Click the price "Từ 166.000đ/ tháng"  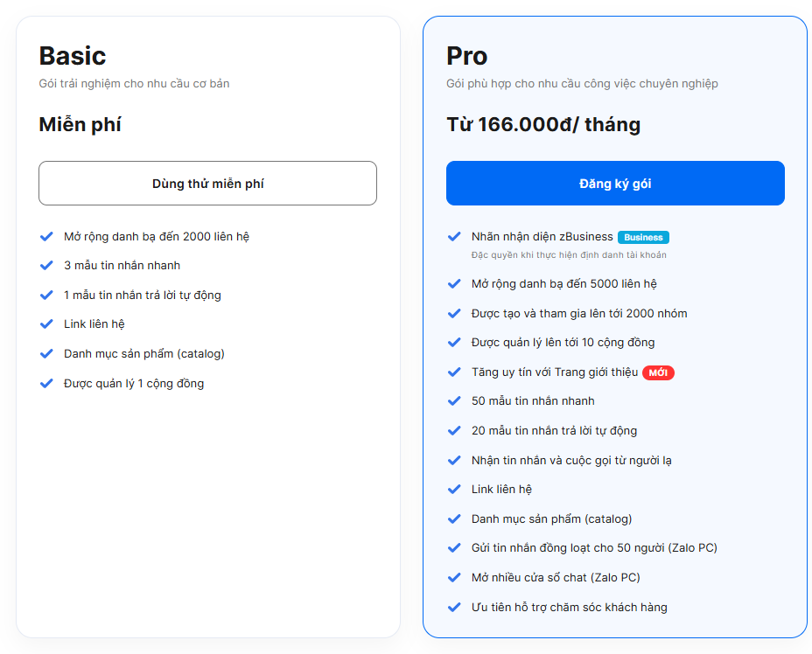(x=544, y=123)
